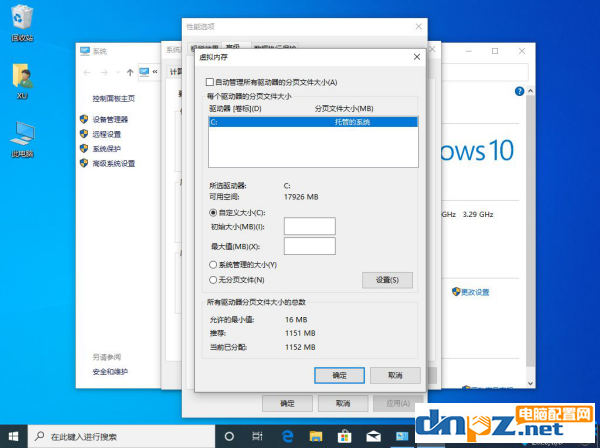Maximize the System window

pyautogui.click(x=495, y=51)
